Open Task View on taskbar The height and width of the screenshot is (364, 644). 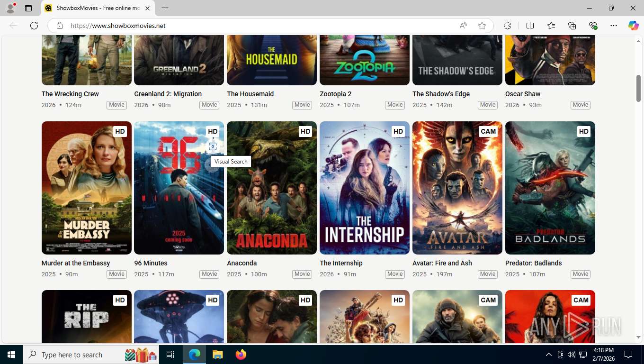click(x=170, y=355)
